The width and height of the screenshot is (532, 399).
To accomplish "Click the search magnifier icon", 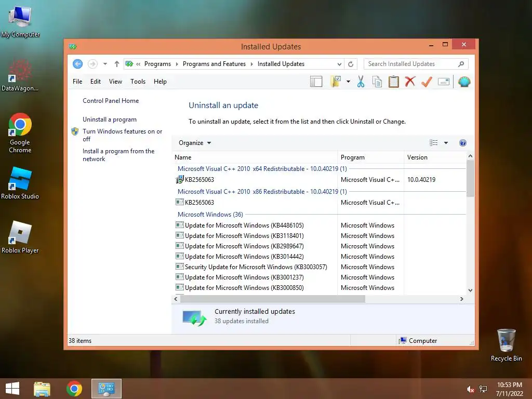I will pyautogui.click(x=461, y=64).
